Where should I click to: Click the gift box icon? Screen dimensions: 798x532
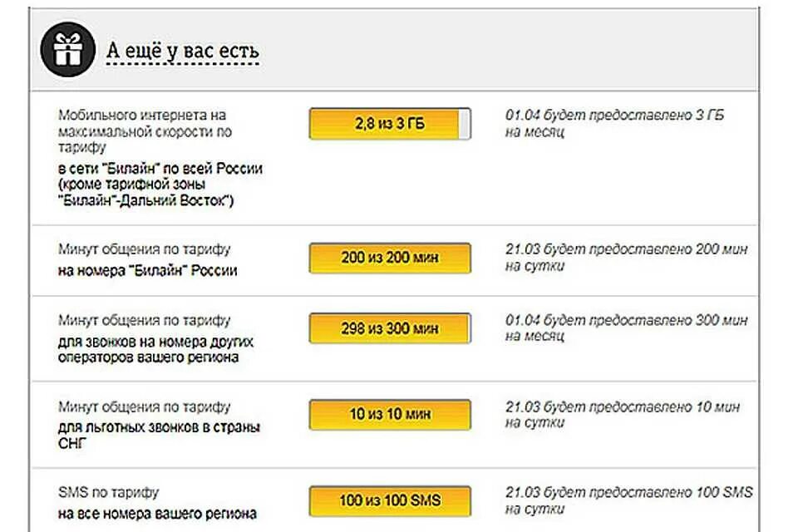coord(67,49)
